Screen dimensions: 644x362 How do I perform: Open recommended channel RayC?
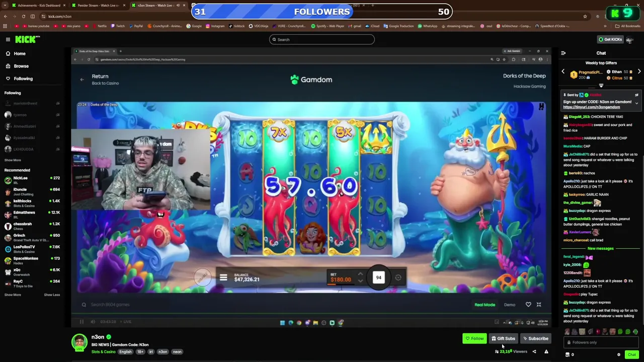(32, 284)
